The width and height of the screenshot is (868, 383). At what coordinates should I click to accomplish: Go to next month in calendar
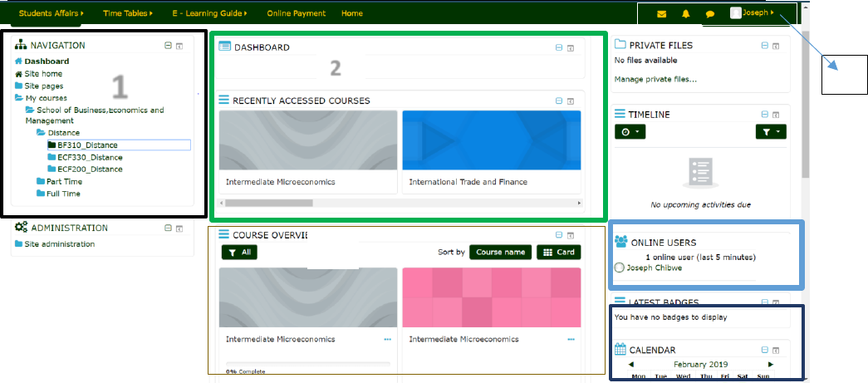[x=771, y=365]
